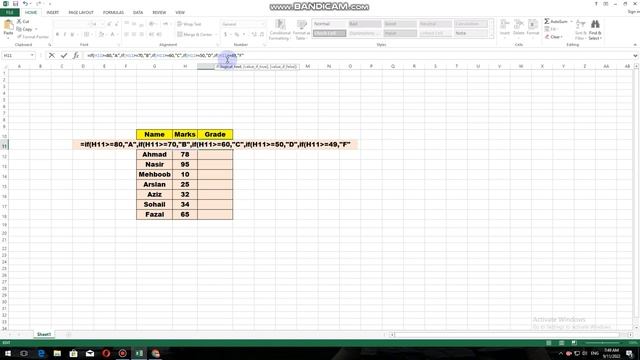Select the Grade header cell
The image size is (640, 360).
point(215,134)
